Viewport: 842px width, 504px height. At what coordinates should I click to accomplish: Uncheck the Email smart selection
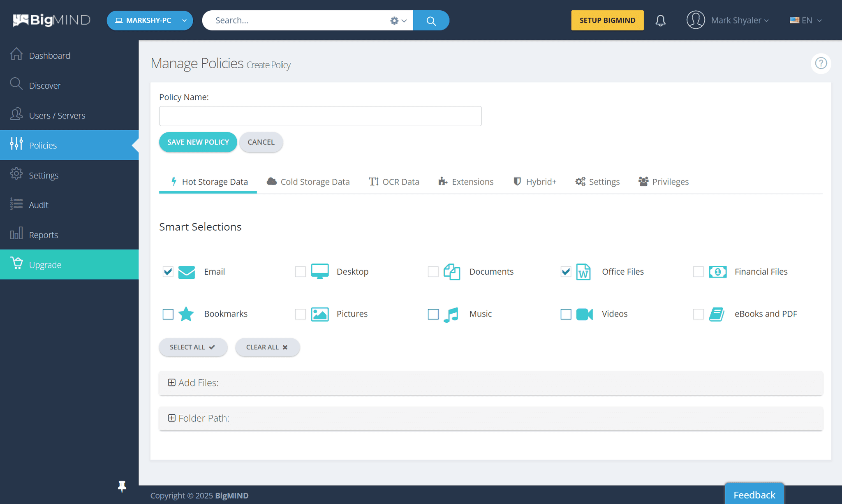(x=168, y=272)
